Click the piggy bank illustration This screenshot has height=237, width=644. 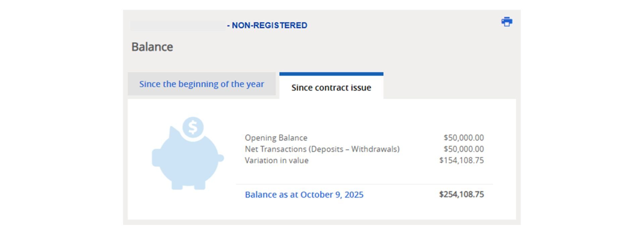point(187,161)
